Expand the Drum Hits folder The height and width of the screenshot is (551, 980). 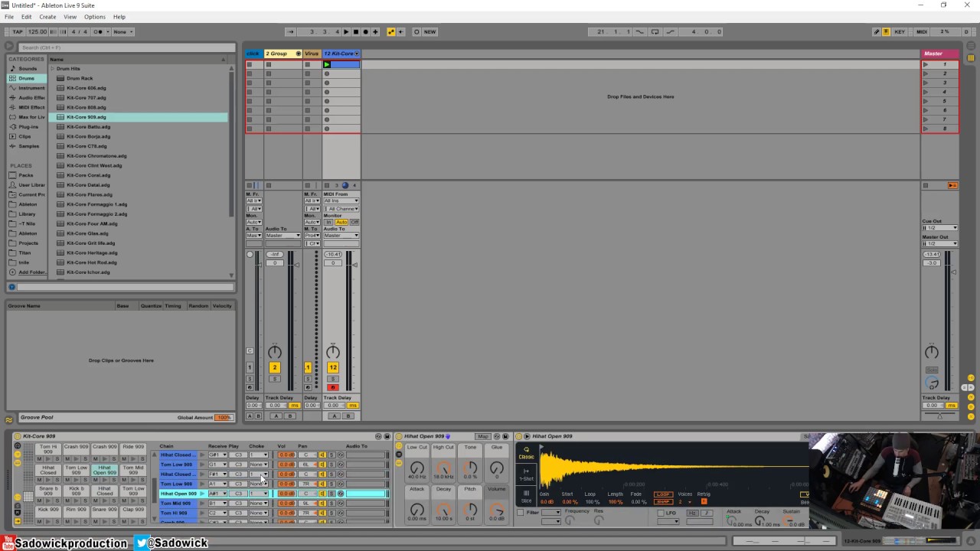tap(54, 68)
